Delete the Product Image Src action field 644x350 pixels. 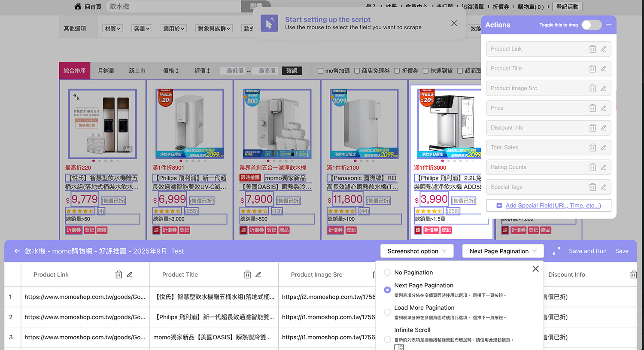592,88
